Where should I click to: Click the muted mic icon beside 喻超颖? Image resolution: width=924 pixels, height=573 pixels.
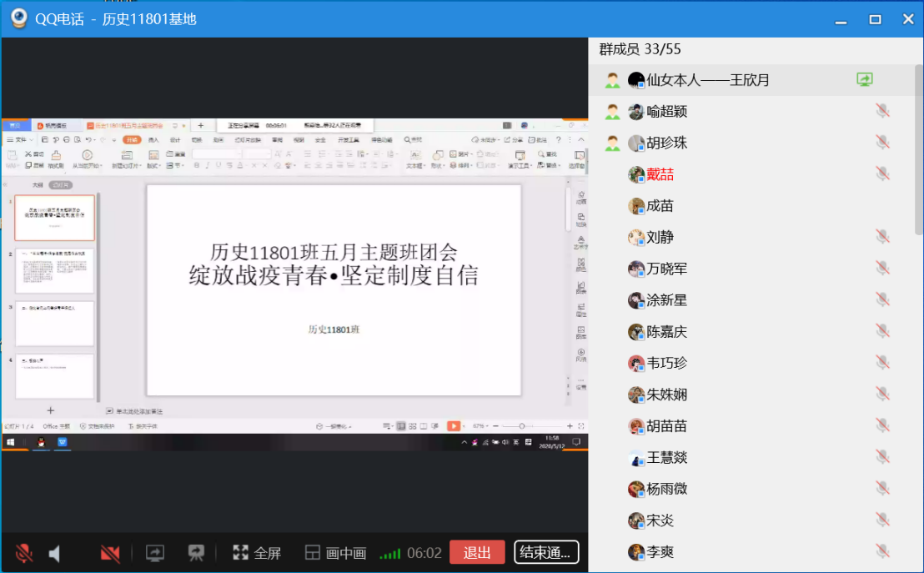882,111
